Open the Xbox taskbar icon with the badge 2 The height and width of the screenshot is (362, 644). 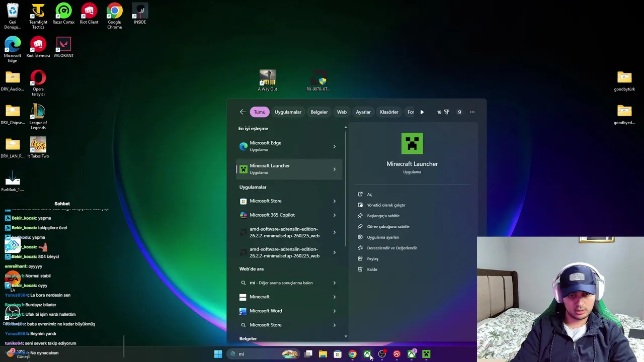(412, 354)
